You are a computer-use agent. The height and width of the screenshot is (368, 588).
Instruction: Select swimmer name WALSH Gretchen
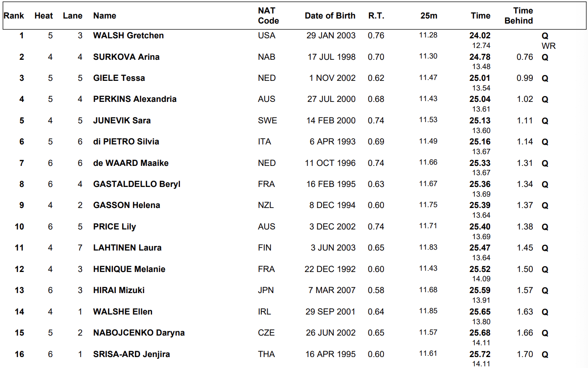128,35
